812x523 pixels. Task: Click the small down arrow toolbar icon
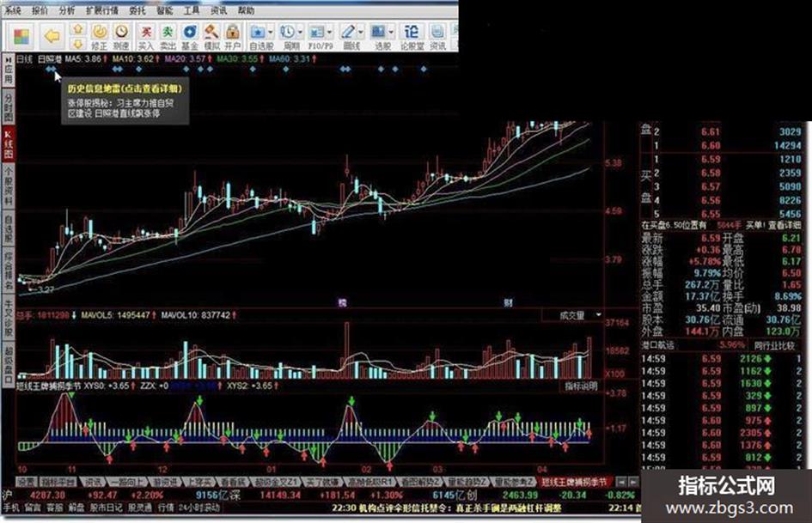click(x=77, y=44)
